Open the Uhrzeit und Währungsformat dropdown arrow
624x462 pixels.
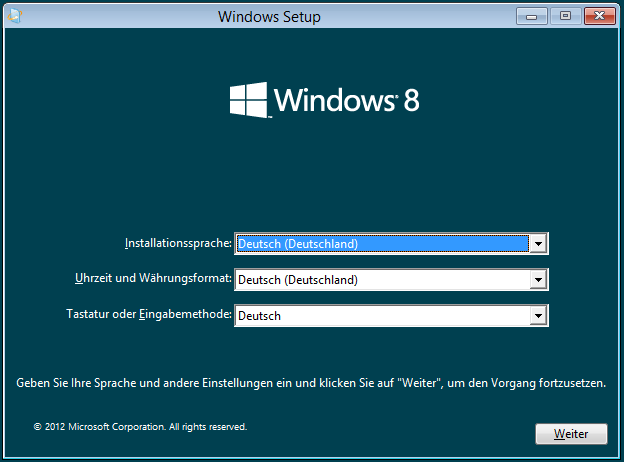(x=538, y=280)
